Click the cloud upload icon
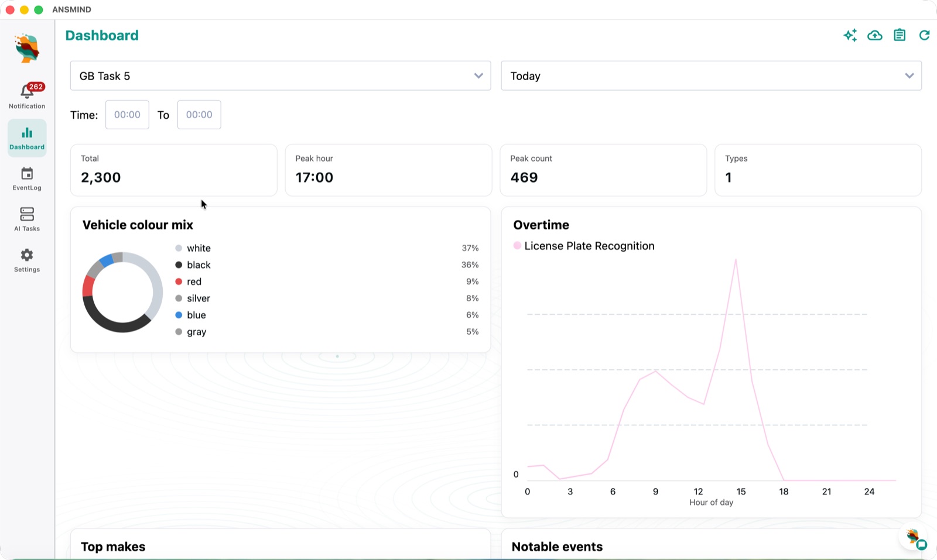The image size is (937, 560). point(875,35)
